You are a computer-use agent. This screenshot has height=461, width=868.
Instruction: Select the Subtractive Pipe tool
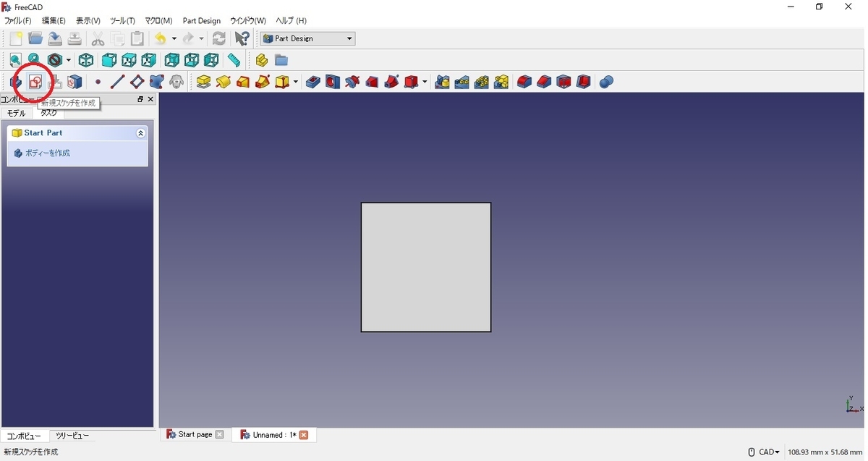point(391,82)
